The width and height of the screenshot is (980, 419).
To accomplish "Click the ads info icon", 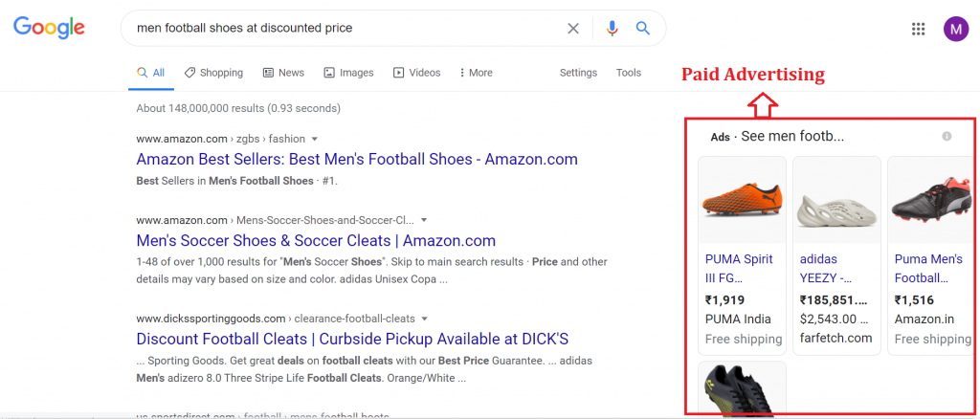I will click(947, 136).
